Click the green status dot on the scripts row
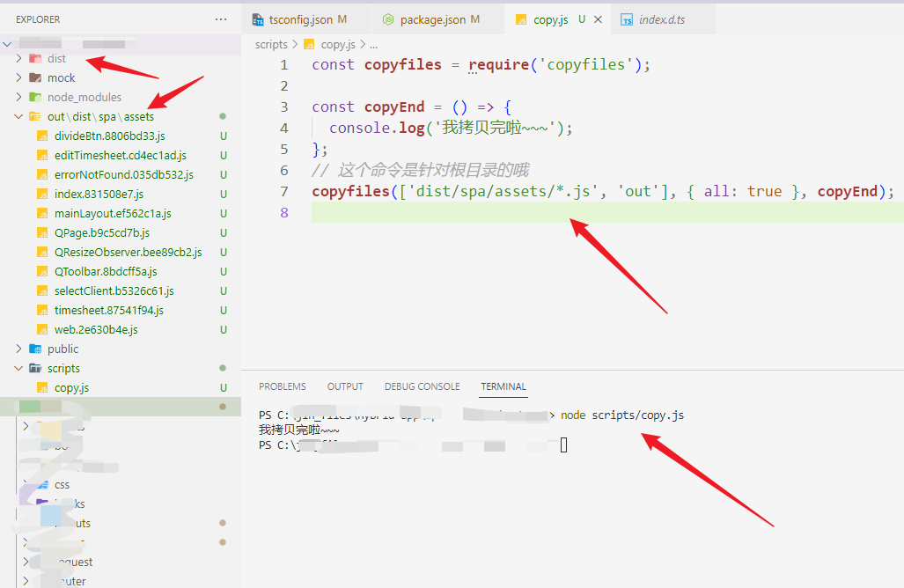 223,368
